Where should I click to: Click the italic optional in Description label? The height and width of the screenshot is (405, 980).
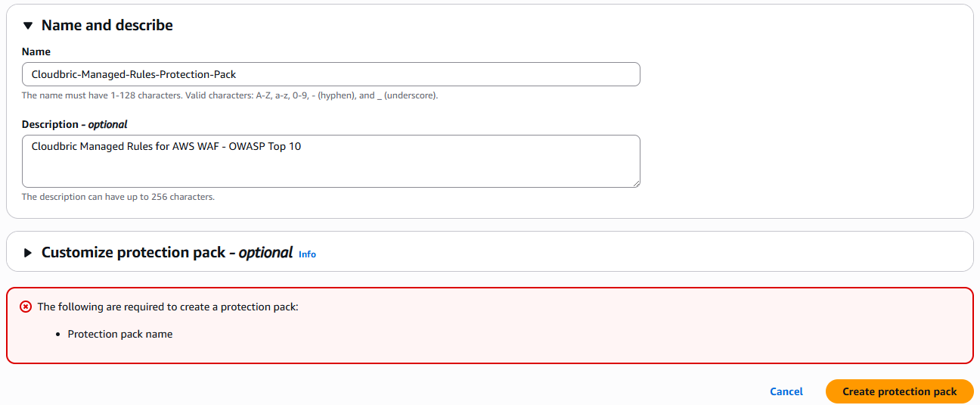click(x=108, y=124)
